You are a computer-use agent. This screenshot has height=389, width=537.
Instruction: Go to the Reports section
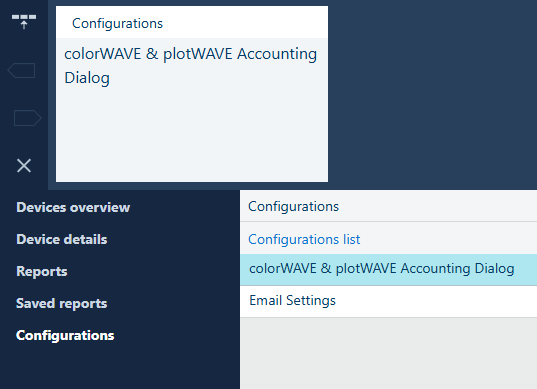coord(42,272)
